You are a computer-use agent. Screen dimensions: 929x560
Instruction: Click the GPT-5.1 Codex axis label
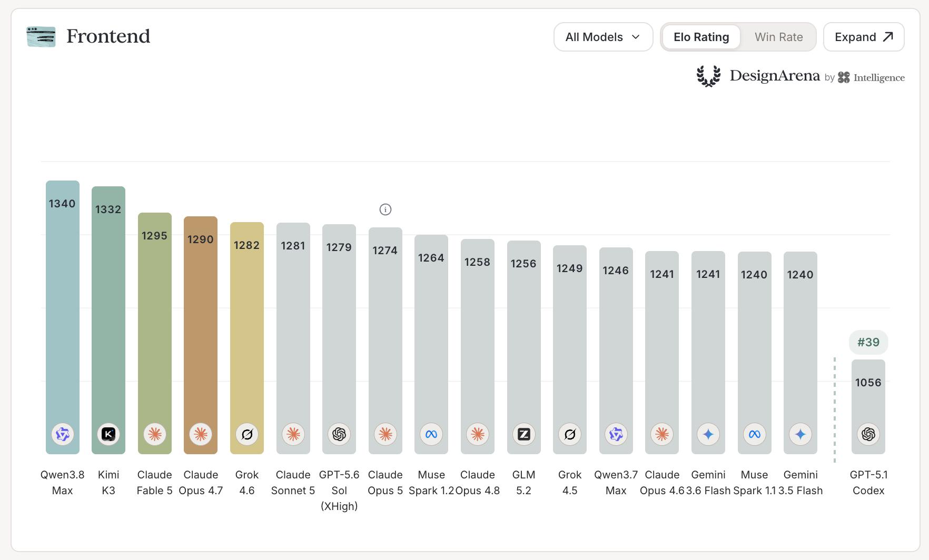(x=868, y=483)
